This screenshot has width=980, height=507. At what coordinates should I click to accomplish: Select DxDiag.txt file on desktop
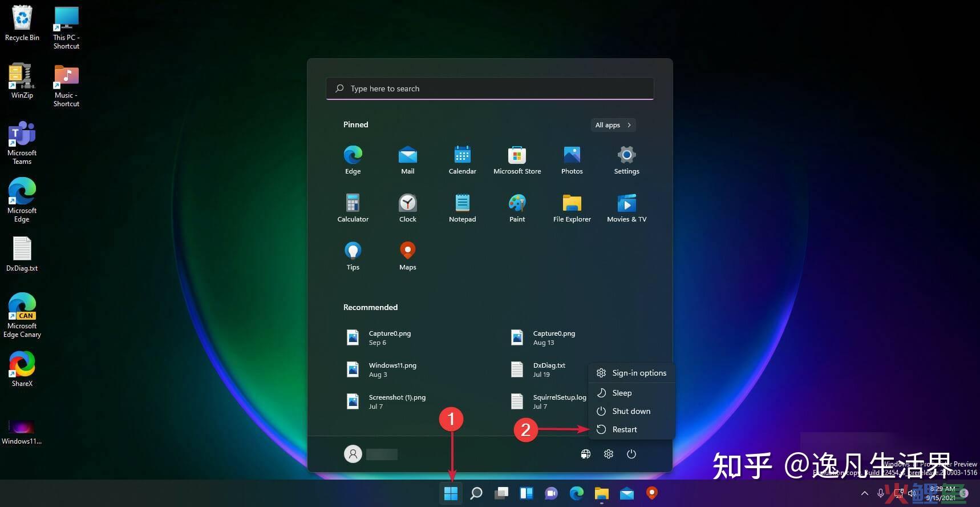(22, 255)
